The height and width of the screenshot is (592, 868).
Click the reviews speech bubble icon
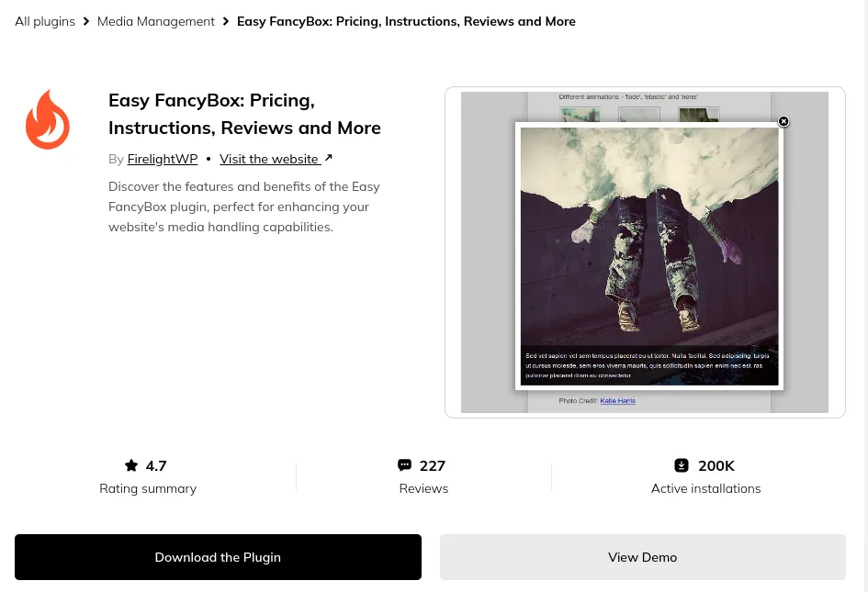point(404,465)
